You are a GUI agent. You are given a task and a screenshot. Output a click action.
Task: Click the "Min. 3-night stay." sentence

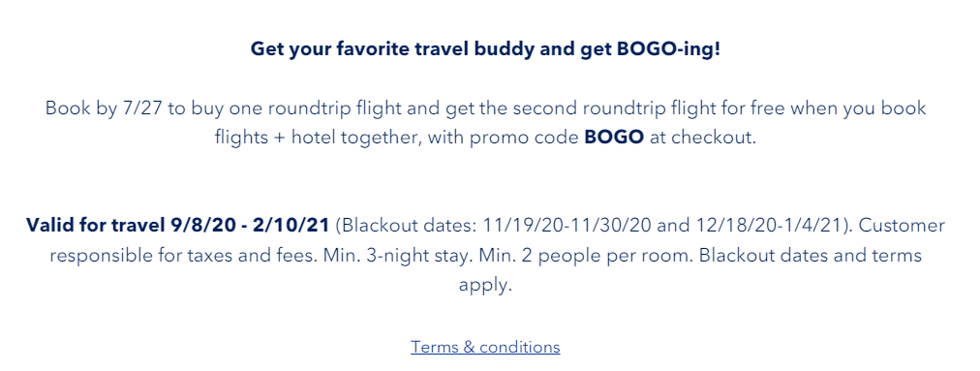point(399,256)
